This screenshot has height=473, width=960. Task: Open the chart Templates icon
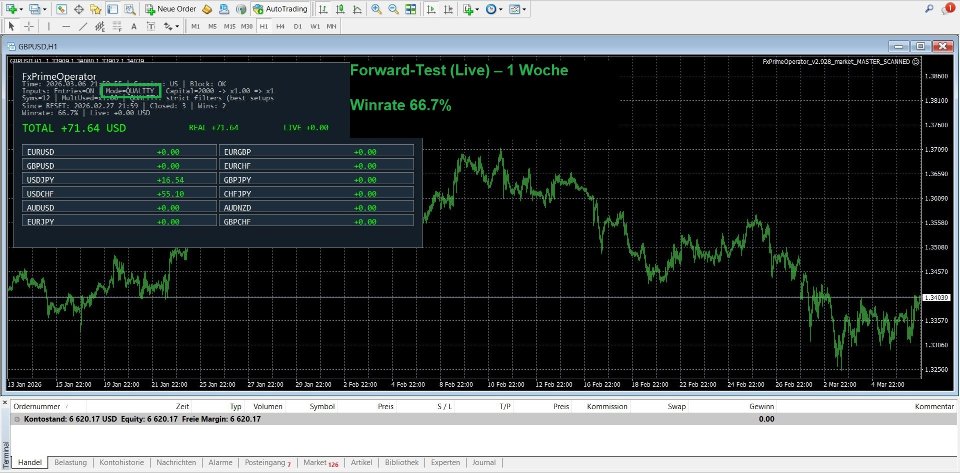(x=514, y=9)
